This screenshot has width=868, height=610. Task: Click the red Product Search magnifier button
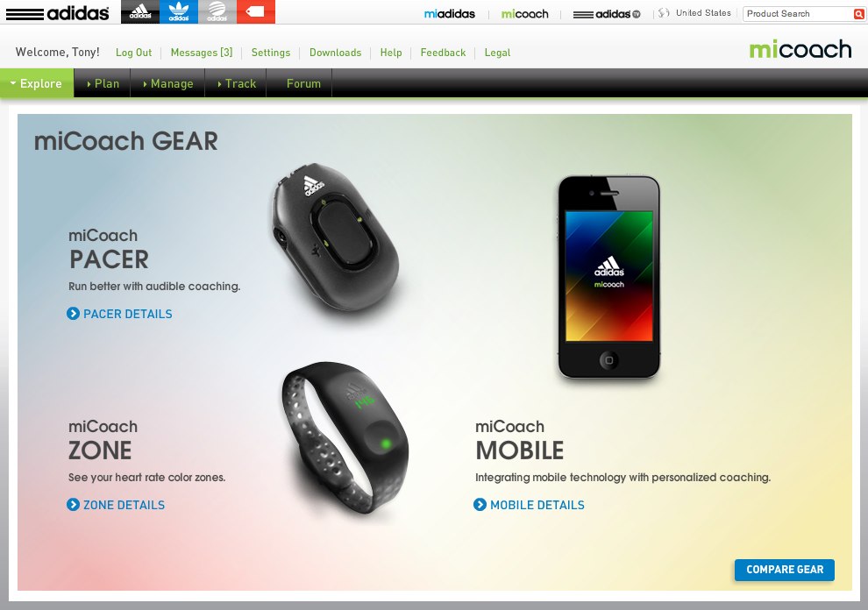pyautogui.click(x=858, y=14)
